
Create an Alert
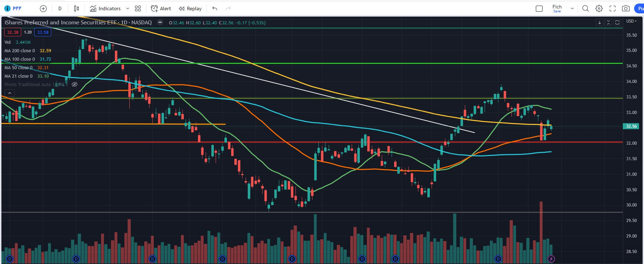[161, 8]
